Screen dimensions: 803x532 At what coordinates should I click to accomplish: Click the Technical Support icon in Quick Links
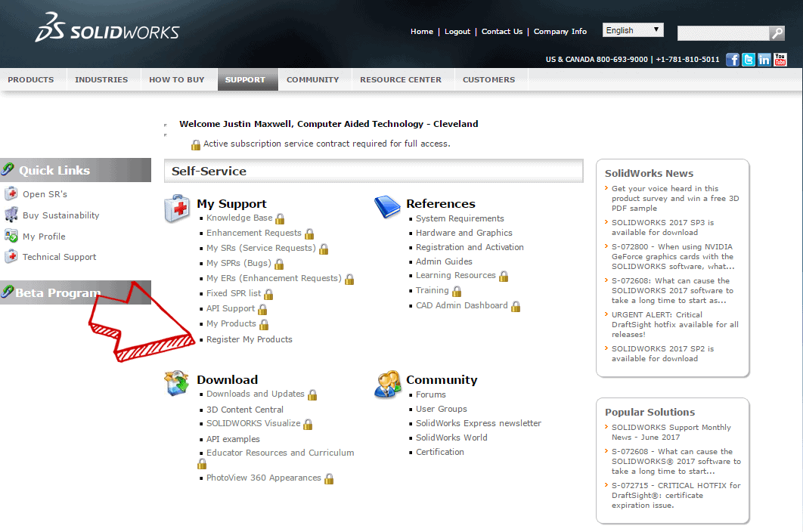point(11,256)
